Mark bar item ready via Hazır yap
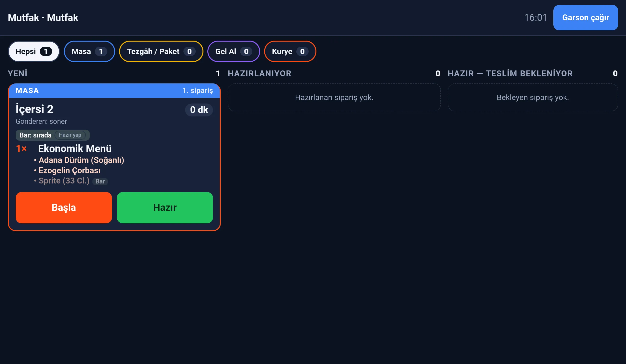Viewport: 626px width, 364px height. 70,135
